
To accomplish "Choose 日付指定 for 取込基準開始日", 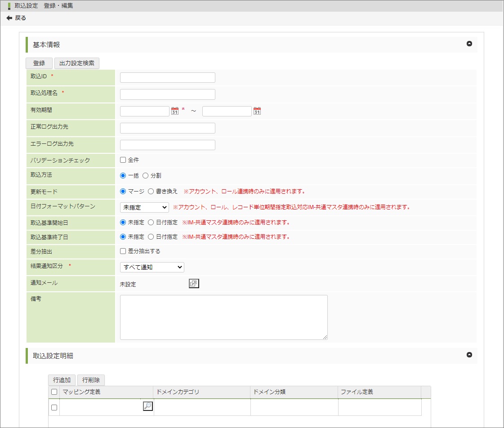I will (x=151, y=222).
